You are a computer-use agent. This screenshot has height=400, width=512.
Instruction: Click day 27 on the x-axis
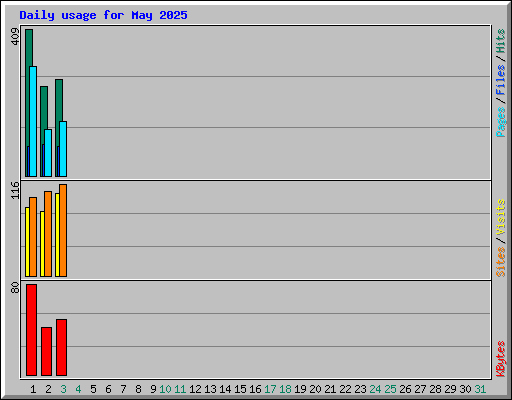coord(420,389)
